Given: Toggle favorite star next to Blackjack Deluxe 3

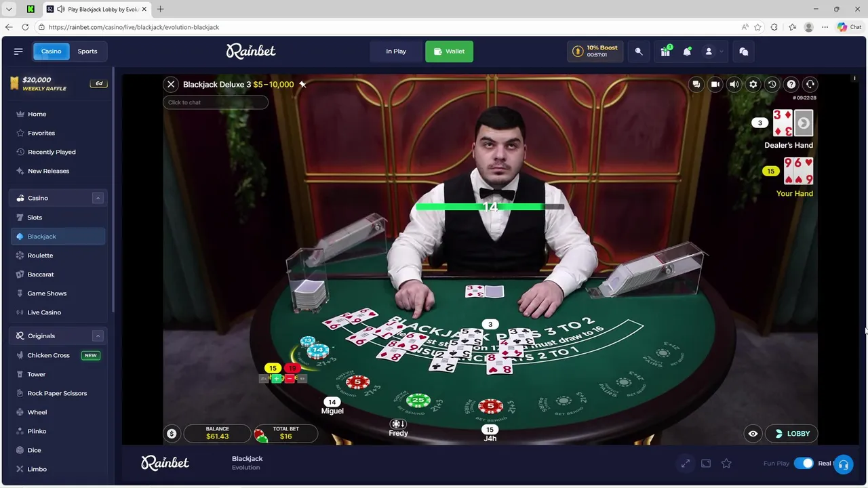Looking at the screenshot, I should (302, 84).
